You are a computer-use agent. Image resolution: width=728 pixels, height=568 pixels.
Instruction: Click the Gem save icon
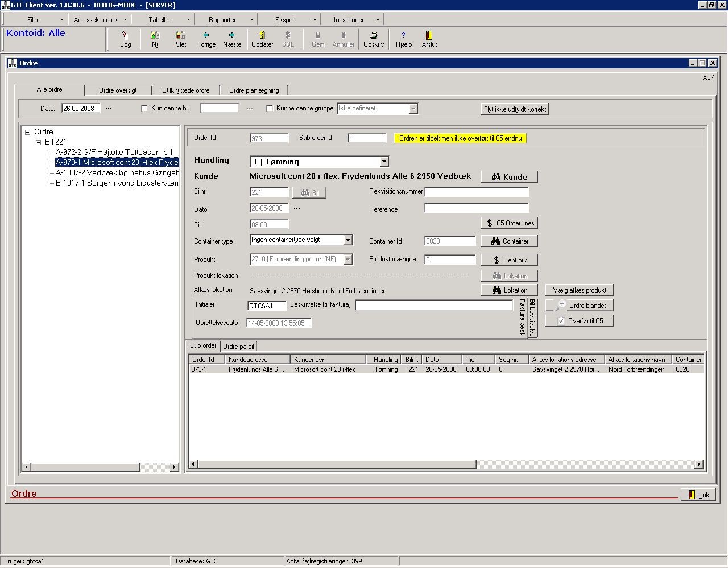coord(318,39)
